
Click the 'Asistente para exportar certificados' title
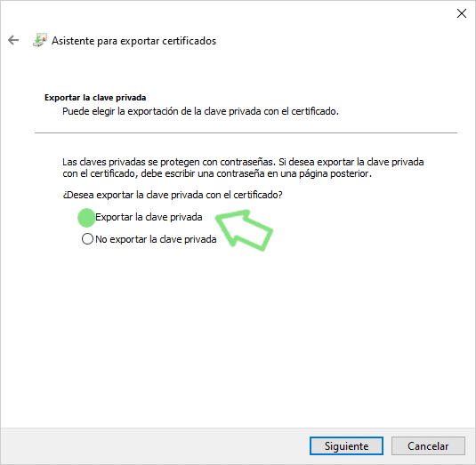(x=133, y=41)
